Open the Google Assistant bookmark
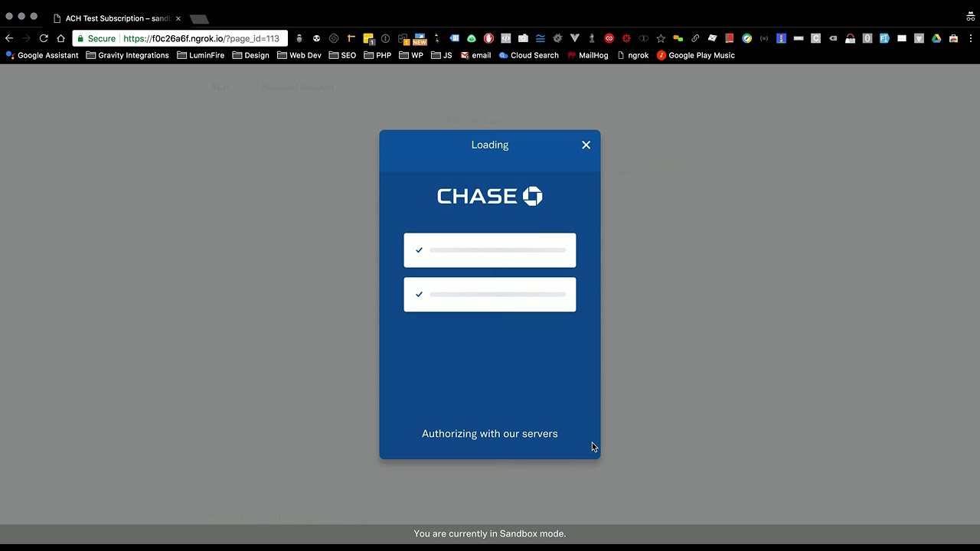Image resolution: width=980 pixels, height=551 pixels. 42,55
